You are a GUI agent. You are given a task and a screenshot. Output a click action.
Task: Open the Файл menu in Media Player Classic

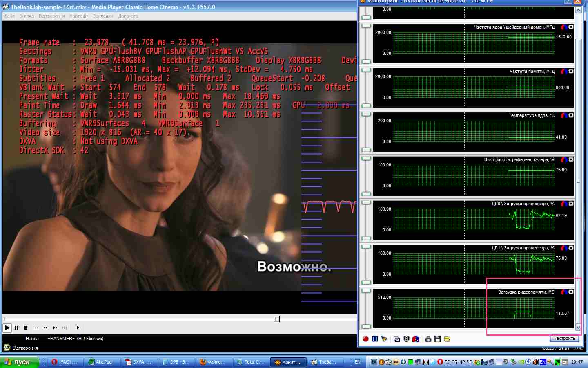pos(9,16)
